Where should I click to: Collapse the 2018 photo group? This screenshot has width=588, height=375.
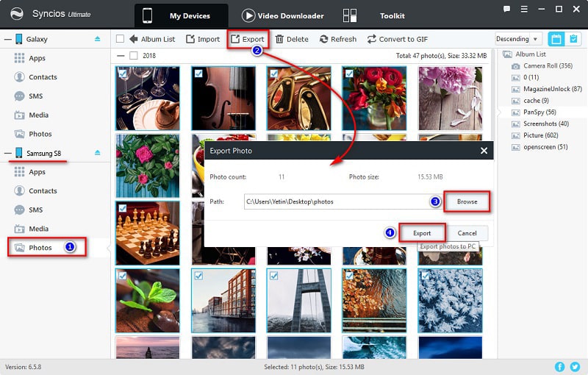coord(121,55)
